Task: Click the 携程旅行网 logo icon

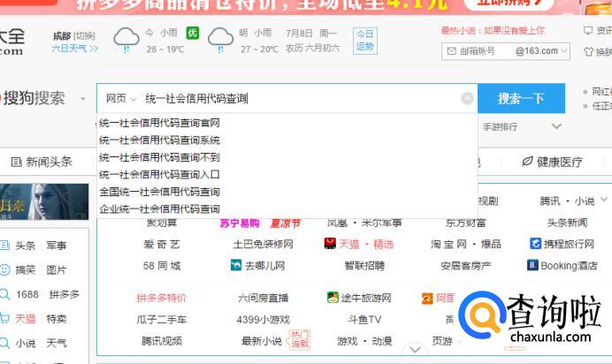Action: coord(536,244)
